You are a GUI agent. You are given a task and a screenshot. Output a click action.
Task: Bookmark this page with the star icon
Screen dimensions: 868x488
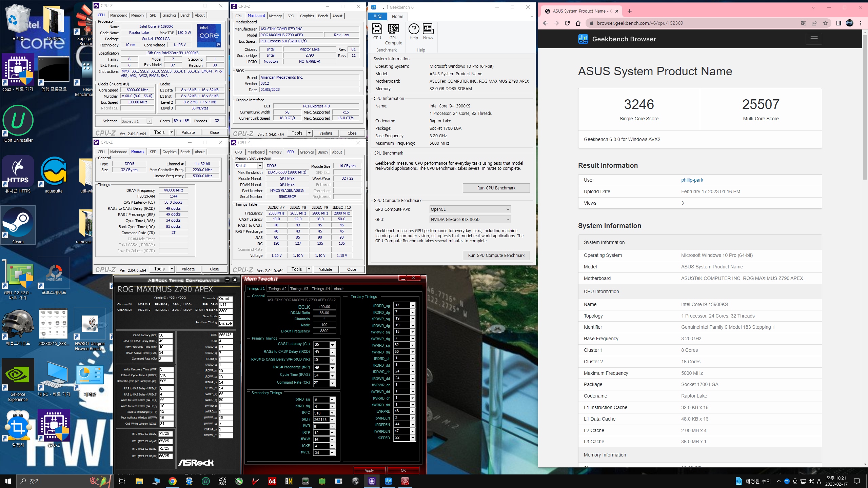(x=825, y=23)
